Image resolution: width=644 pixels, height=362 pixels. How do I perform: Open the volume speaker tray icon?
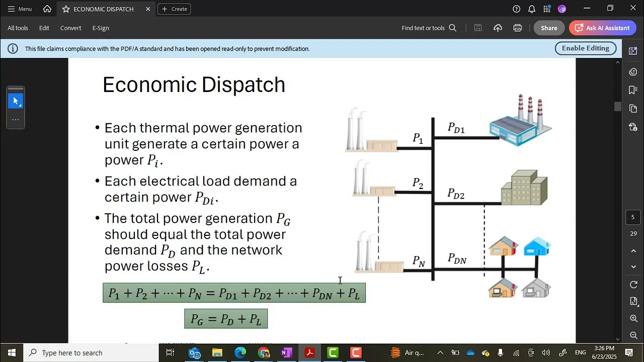click(546, 353)
